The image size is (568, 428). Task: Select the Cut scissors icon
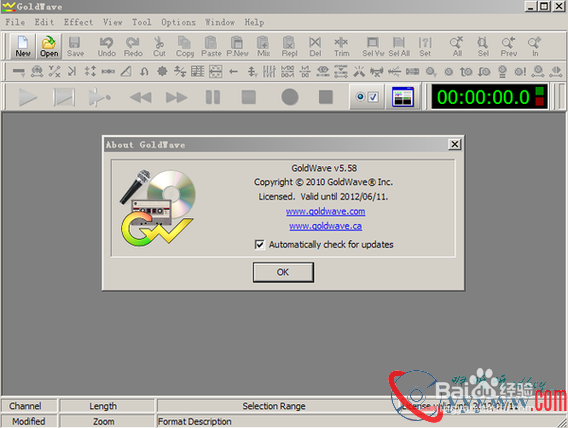pos(159,46)
